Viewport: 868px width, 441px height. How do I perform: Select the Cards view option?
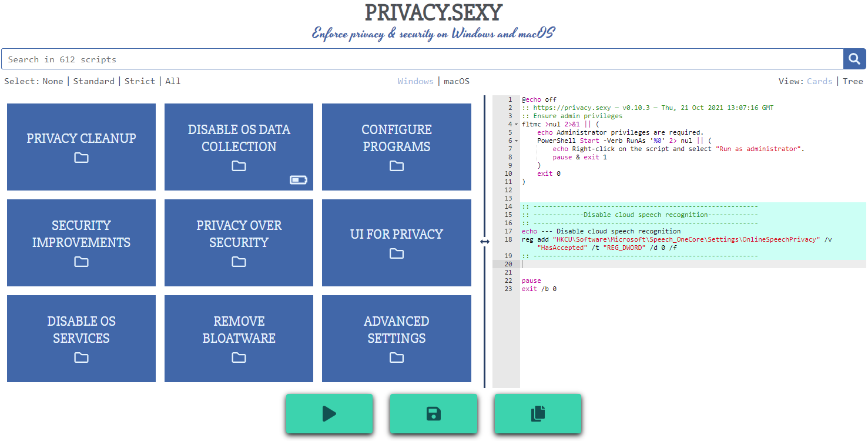click(820, 81)
